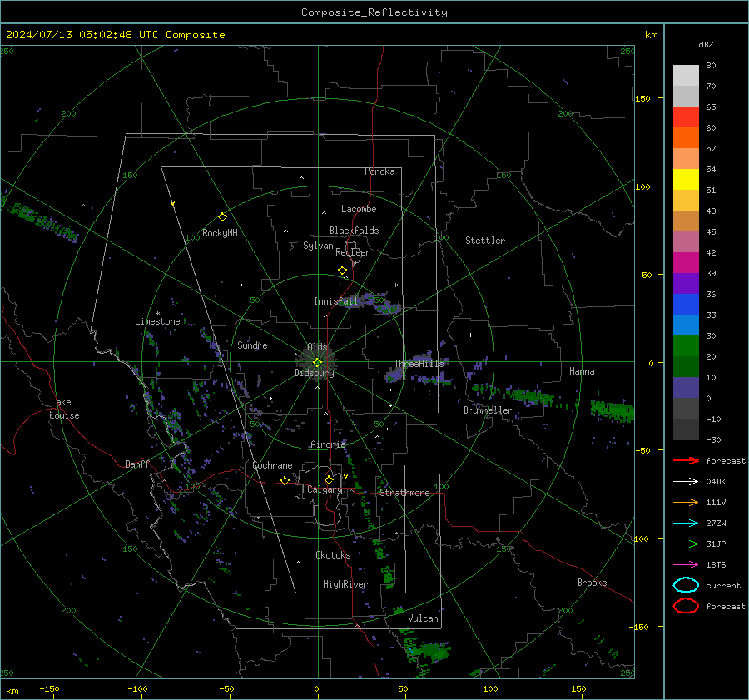Click the Banff map label
The width and height of the screenshot is (749, 700).
[137, 464]
